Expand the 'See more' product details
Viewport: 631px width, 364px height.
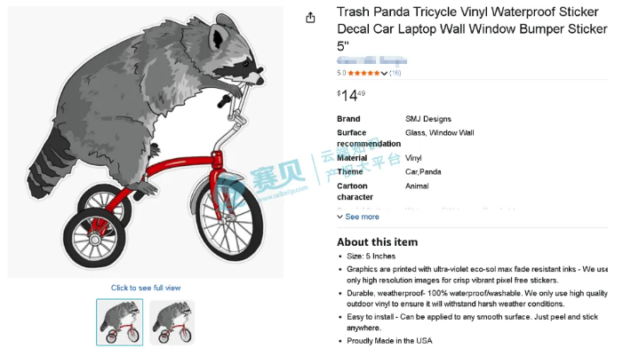click(x=358, y=217)
